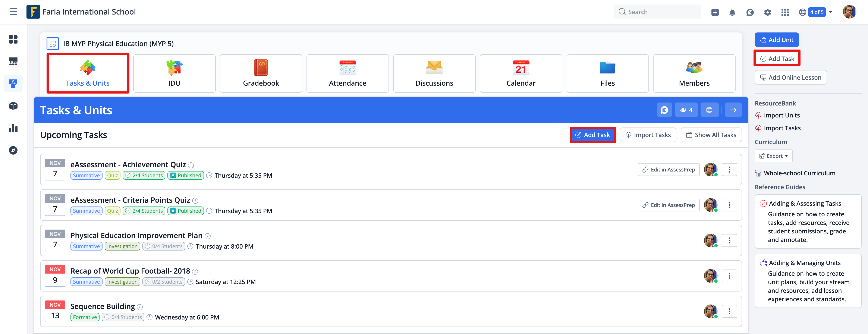Open the settings gear icon
Screen dimensions: 868x334
click(x=767, y=12)
